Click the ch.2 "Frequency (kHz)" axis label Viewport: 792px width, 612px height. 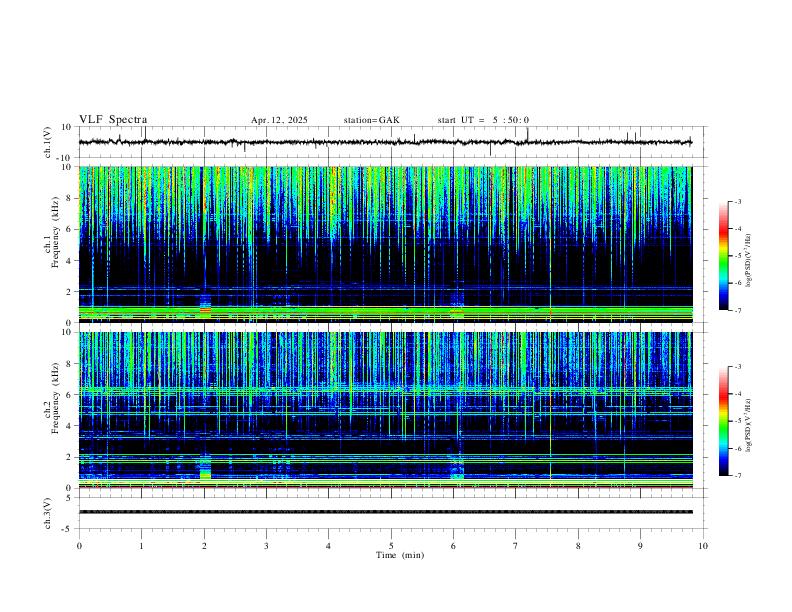pos(56,398)
